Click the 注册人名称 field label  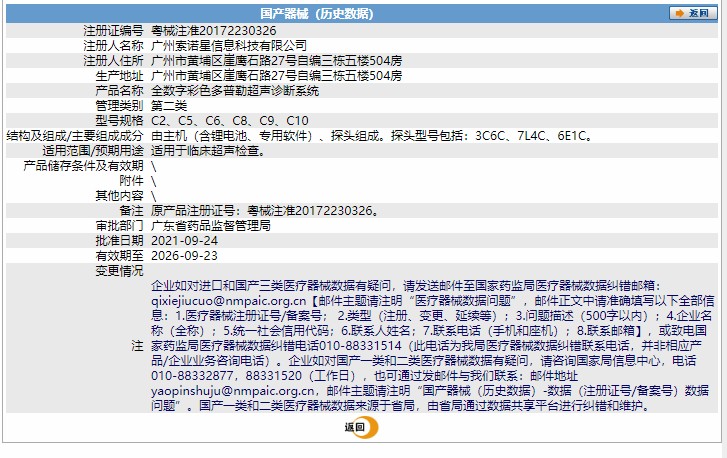click(x=114, y=45)
